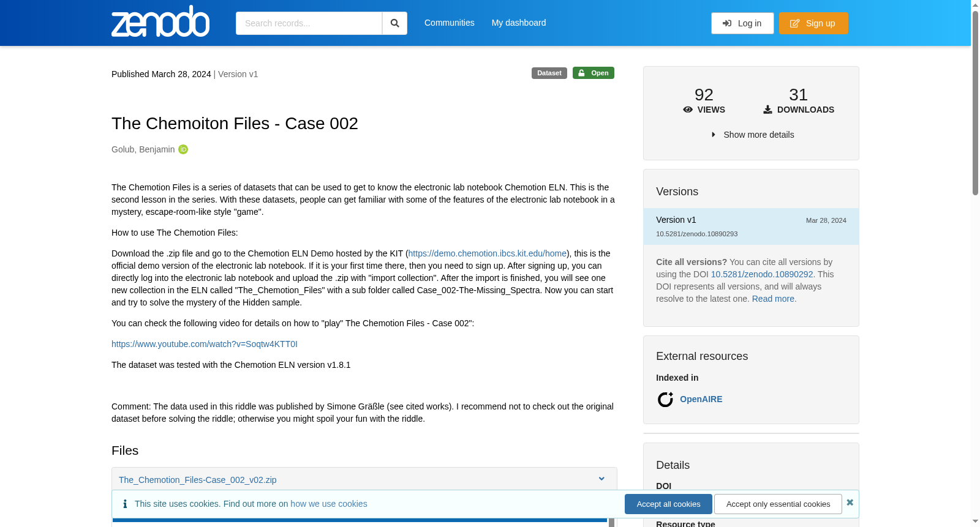Open the Chemotion demo KIT link
This screenshot has height=527, width=980.
487,253
